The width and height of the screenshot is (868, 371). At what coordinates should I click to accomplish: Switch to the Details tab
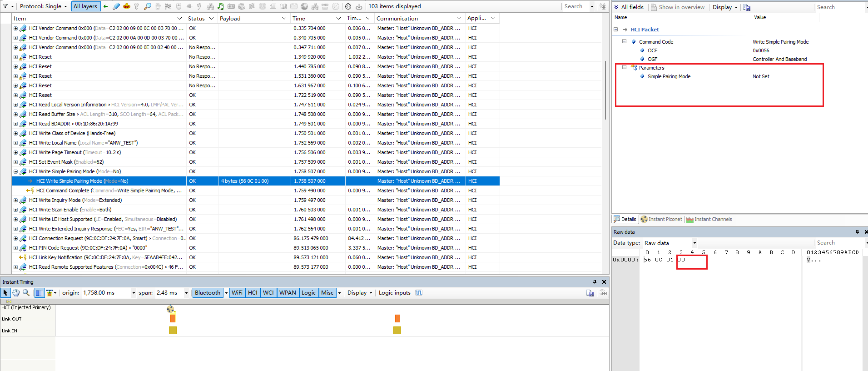625,219
